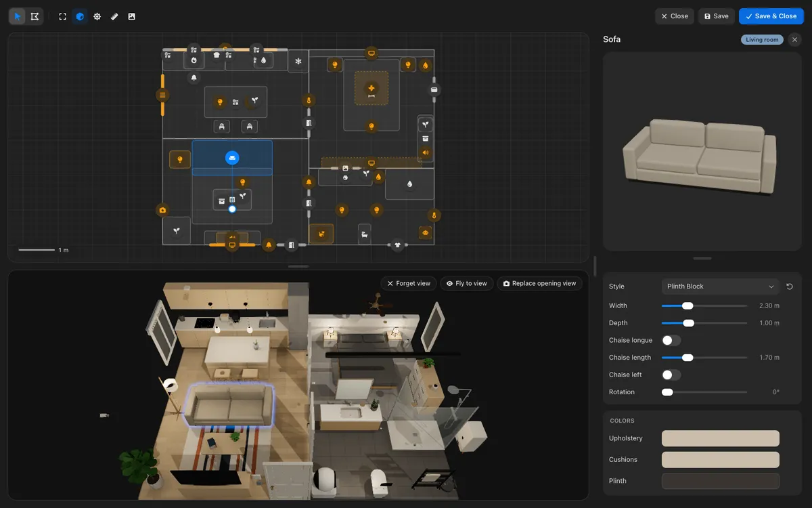Click the Chaise length slider
Image resolution: width=812 pixels, height=508 pixels.
pos(704,358)
